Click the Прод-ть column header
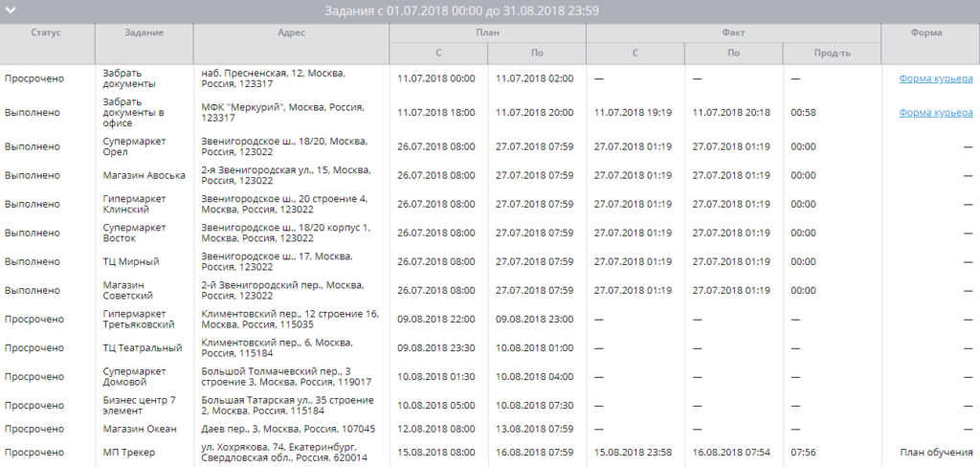 click(x=832, y=54)
